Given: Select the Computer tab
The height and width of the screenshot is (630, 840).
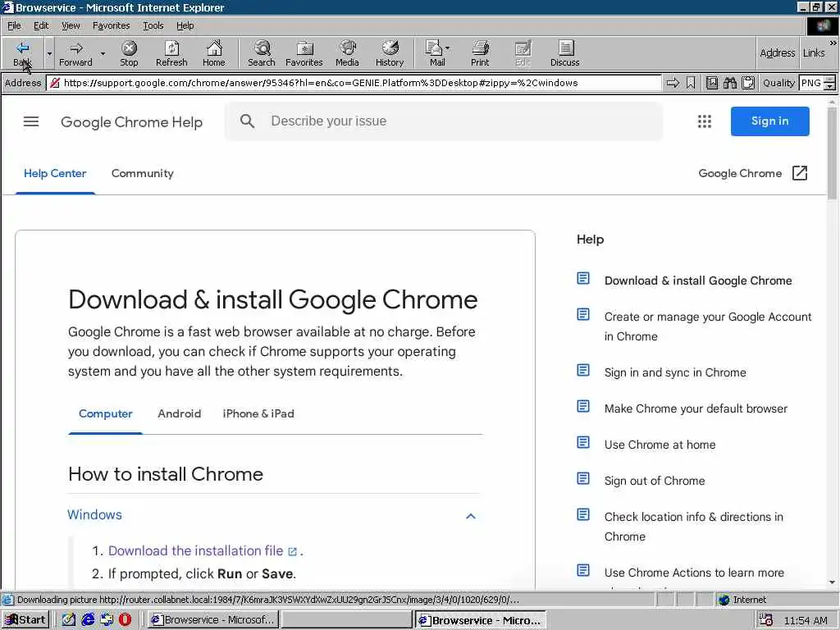Looking at the screenshot, I should (105, 413).
